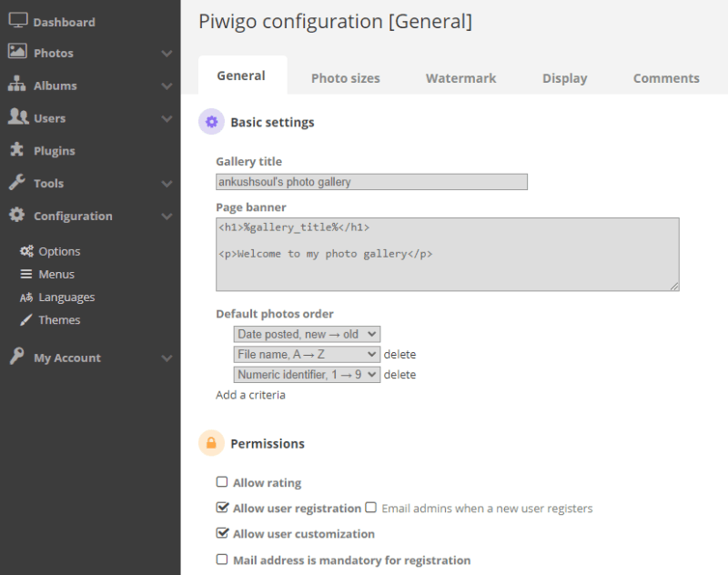Click the Users people icon
The height and width of the screenshot is (575, 728).
point(17,117)
